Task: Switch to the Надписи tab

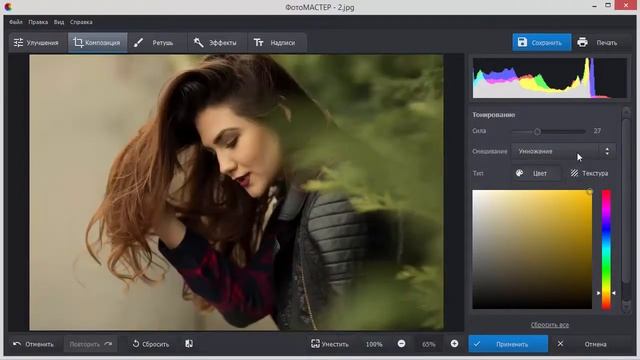Action: pyautogui.click(x=277, y=43)
